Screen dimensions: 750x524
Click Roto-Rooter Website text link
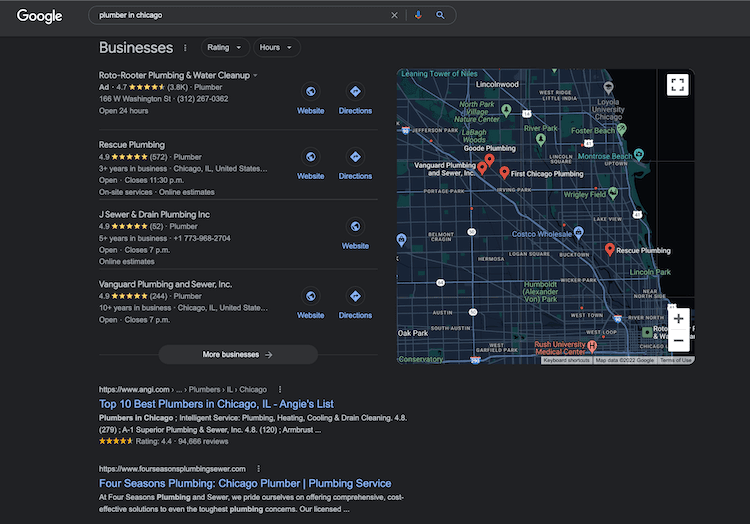[310, 111]
